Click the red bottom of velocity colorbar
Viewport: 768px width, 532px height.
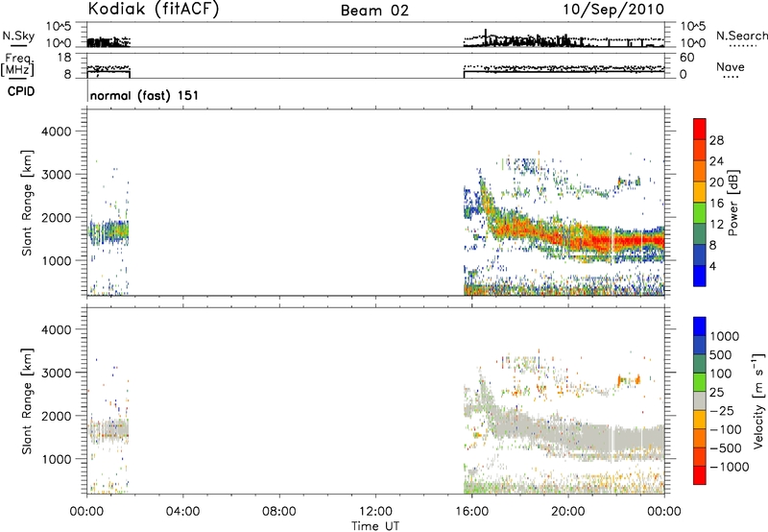(x=700, y=475)
